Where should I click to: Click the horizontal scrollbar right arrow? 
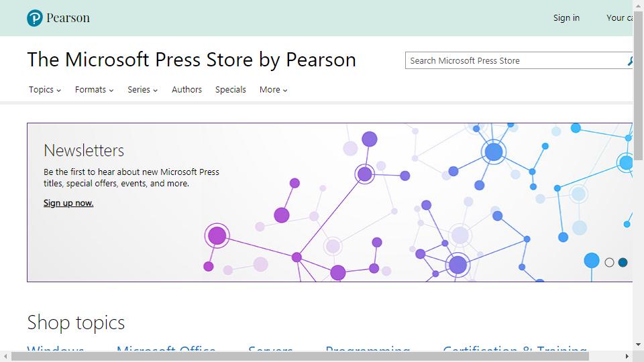pos(629,357)
